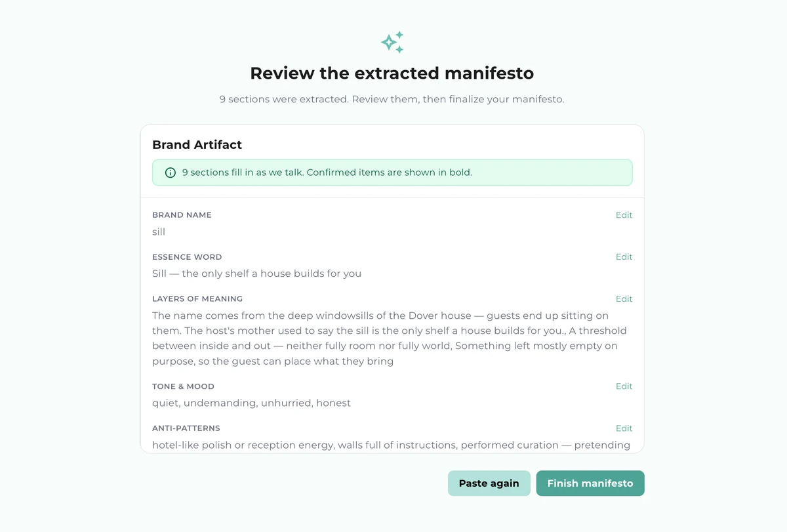Select the Brand Artifact panel title
Image resolution: width=787 pixels, height=532 pixels.
click(x=197, y=145)
